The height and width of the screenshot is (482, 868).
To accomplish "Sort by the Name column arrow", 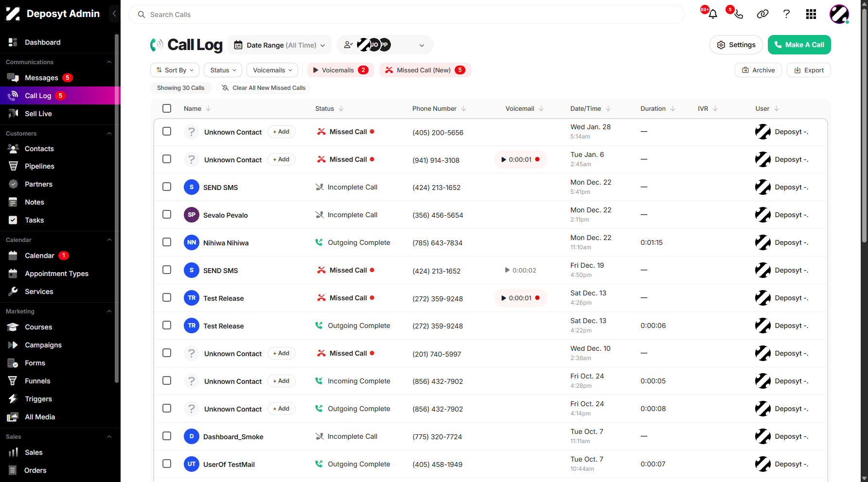I will [208, 109].
